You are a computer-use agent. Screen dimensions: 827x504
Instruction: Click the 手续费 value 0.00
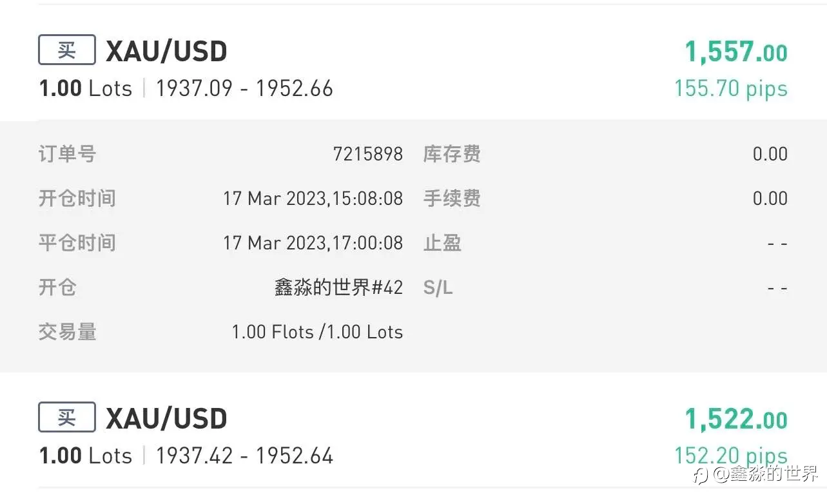[770, 199]
